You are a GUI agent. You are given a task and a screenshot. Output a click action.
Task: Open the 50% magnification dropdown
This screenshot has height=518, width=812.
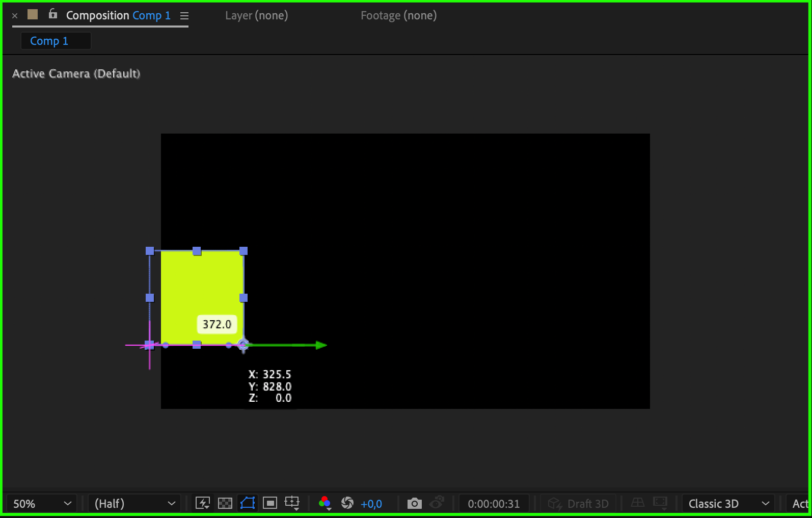(x=42, y=504)
